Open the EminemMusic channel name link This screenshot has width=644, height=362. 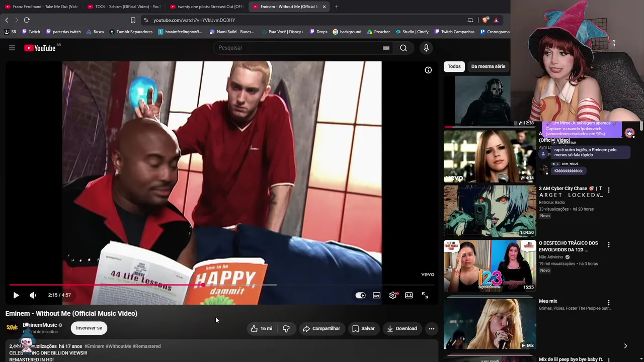click(40, 325)
